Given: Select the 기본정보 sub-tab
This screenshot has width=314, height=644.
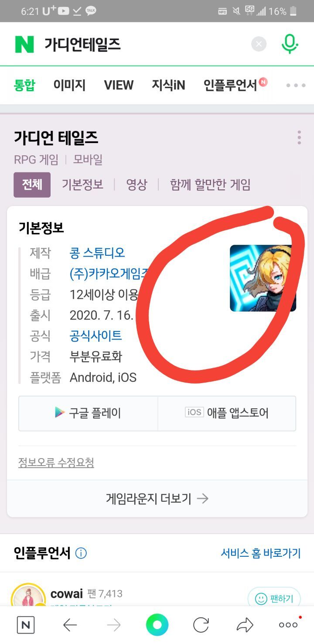Looking at the screenshot, I should (x=82, y=185).
